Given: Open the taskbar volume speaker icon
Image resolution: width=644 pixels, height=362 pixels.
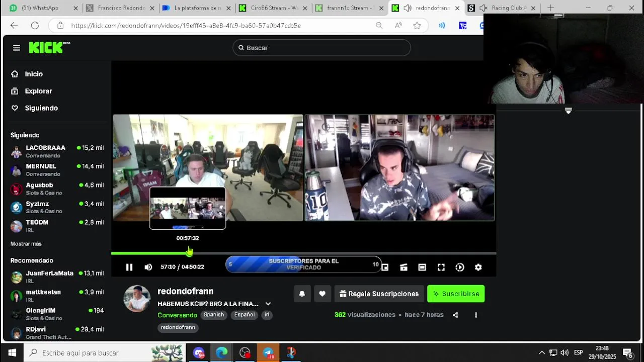Looking at the screenshot, I should [565, 353].
